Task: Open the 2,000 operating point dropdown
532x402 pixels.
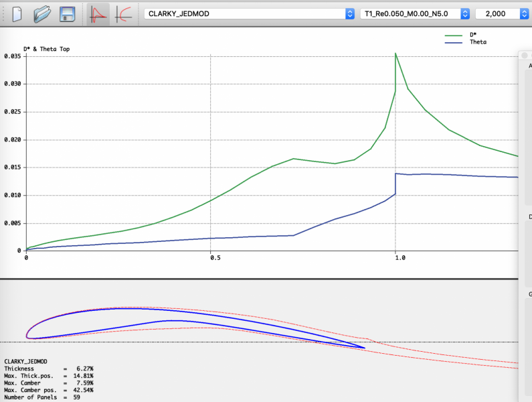Action: coord(524,13)
